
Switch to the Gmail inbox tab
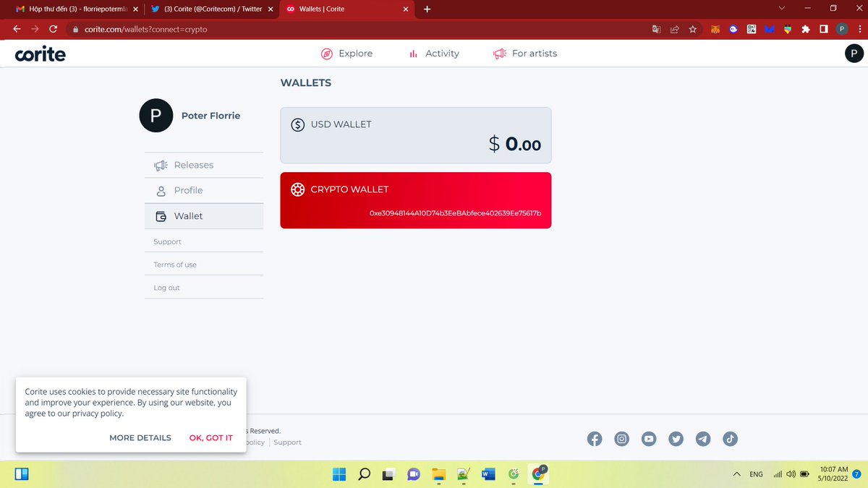75,9
